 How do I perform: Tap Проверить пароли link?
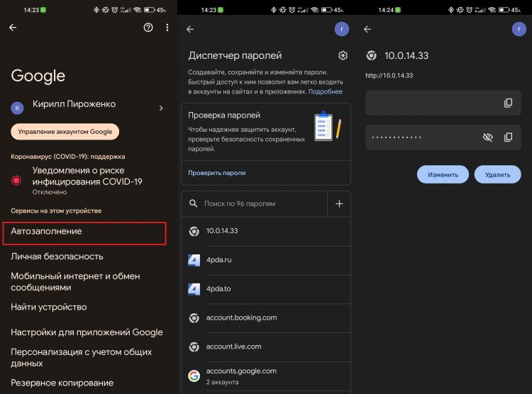coord(217,173)
